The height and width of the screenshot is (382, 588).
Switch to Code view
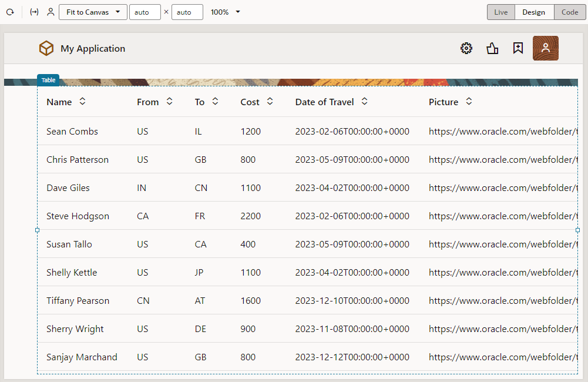[570, 12]
